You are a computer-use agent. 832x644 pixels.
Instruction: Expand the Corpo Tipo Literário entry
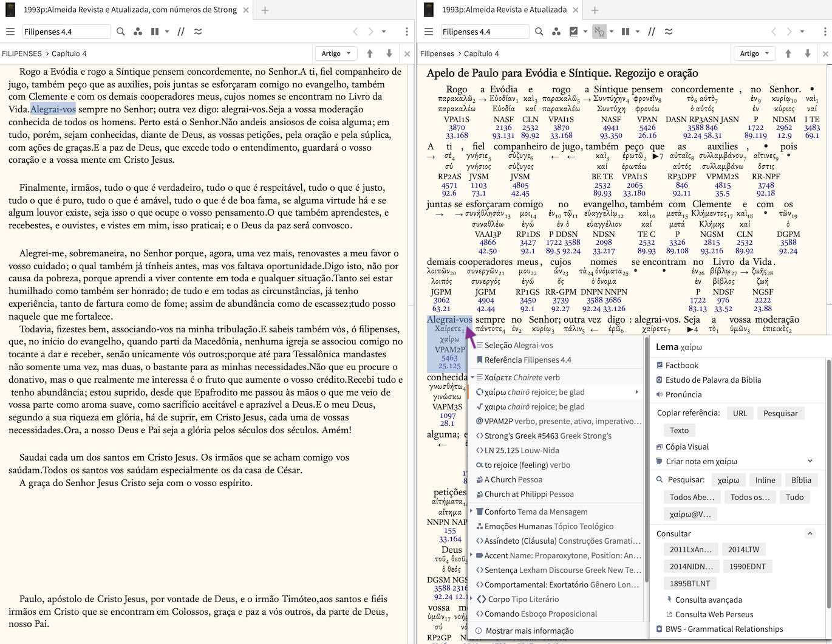click(x=471, y=599)
